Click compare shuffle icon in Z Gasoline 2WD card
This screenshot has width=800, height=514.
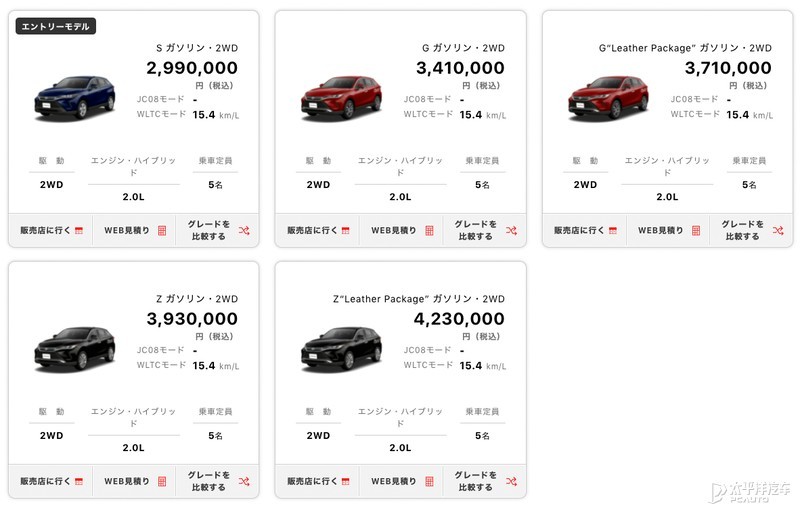(244, 482)
